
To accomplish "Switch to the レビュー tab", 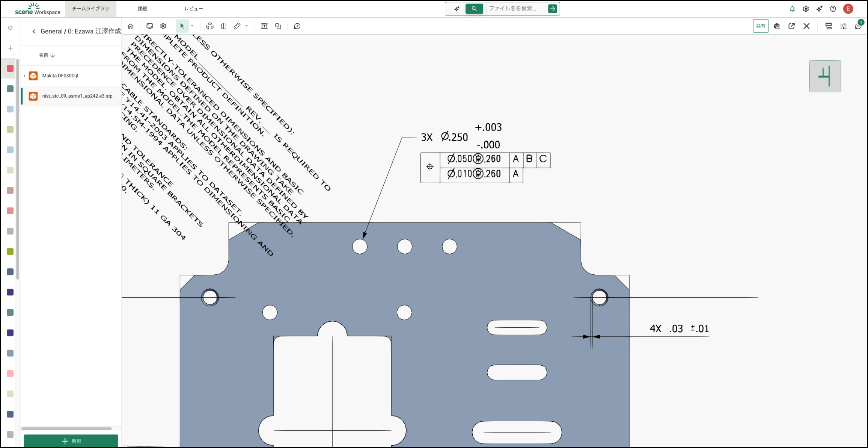I will pyautogui.click(x=194, y=9).
